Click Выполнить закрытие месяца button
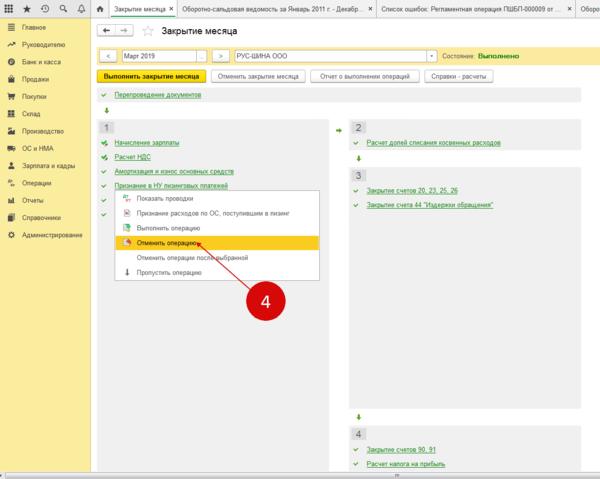Screen dimensions: 600x479 pyautogui.click(x=152, y=77)
